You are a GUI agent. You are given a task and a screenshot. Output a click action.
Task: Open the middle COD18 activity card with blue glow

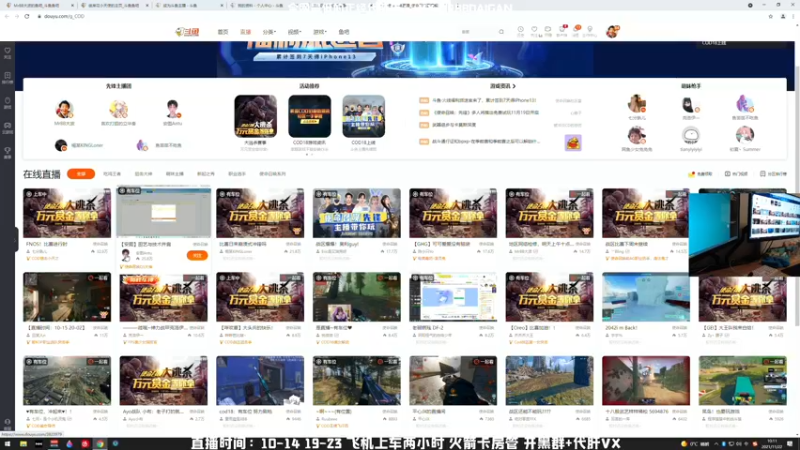(x=309, y=116)
